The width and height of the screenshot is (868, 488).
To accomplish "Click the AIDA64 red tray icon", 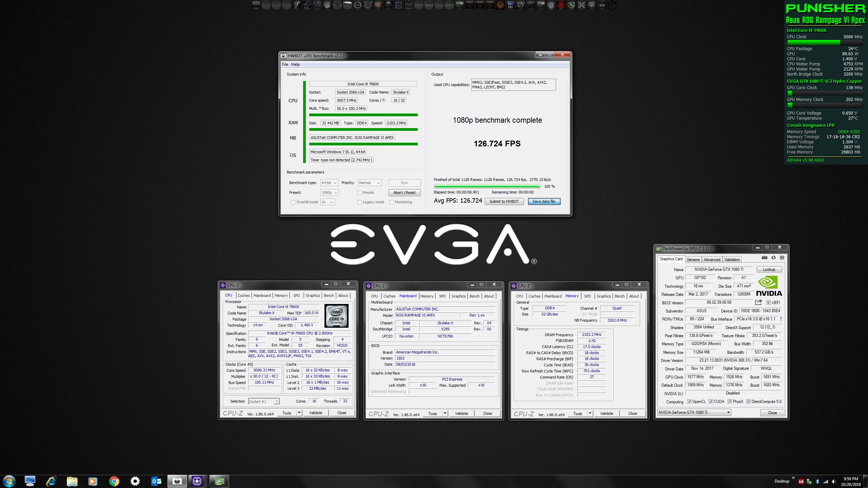I will click(x=801, y=481).
